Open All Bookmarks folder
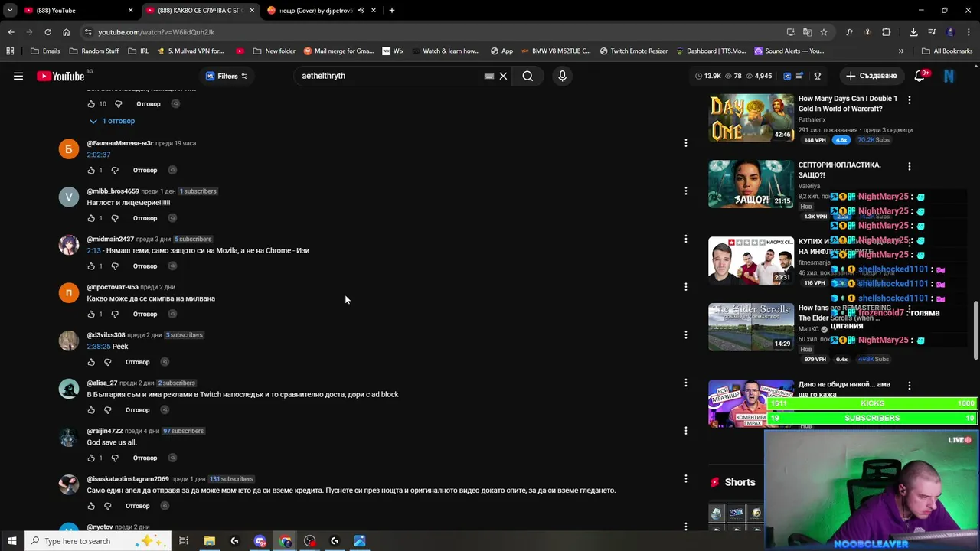 [x=947, y=51]
